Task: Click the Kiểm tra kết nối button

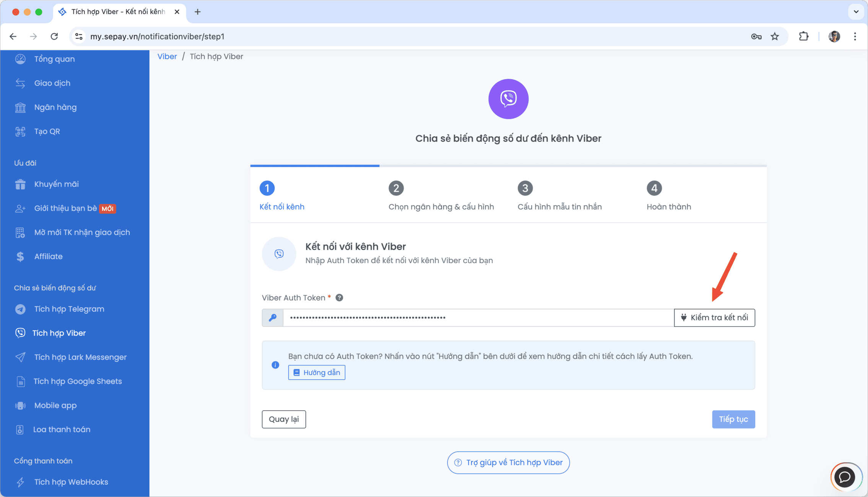Action: click(x=714, y=318)
